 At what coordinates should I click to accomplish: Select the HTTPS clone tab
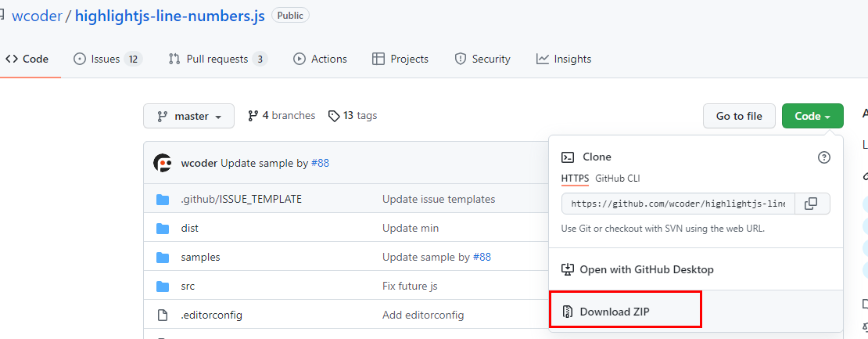tap(576, 179)
